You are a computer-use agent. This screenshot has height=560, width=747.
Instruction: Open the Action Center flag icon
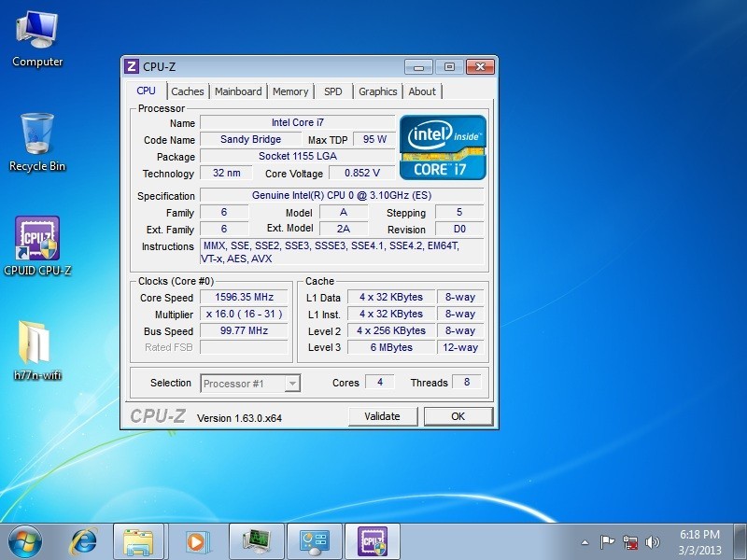(608, 540)
